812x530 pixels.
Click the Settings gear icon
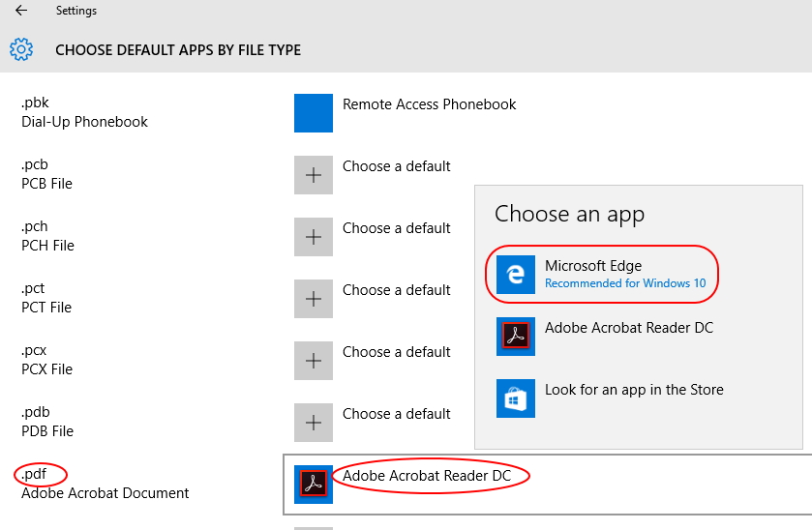pyautogui.click(x=21, y=49)
